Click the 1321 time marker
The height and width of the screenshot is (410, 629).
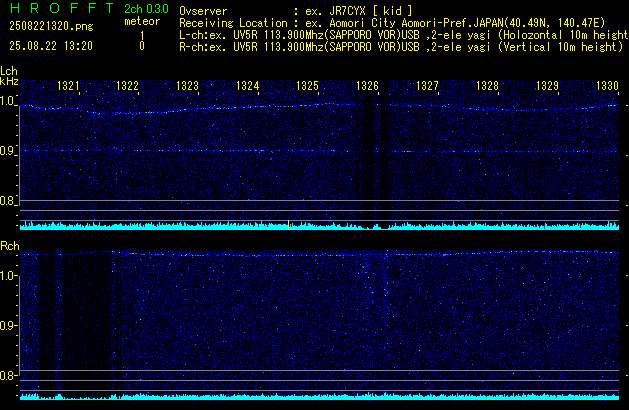click(x=69, y=85)
